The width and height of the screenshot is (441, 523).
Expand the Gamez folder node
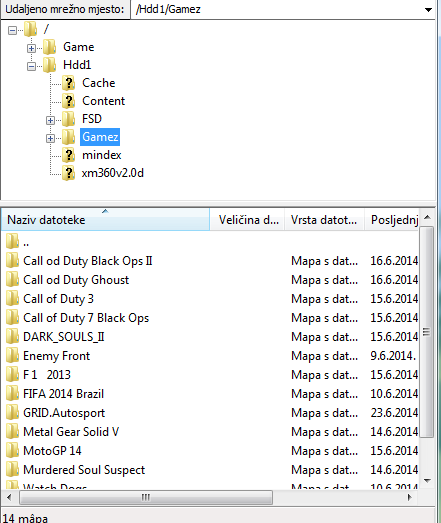click(50, 138)
